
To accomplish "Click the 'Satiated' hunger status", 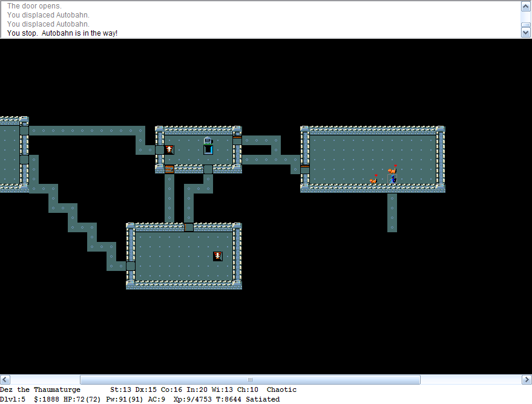I will [263, 399].
